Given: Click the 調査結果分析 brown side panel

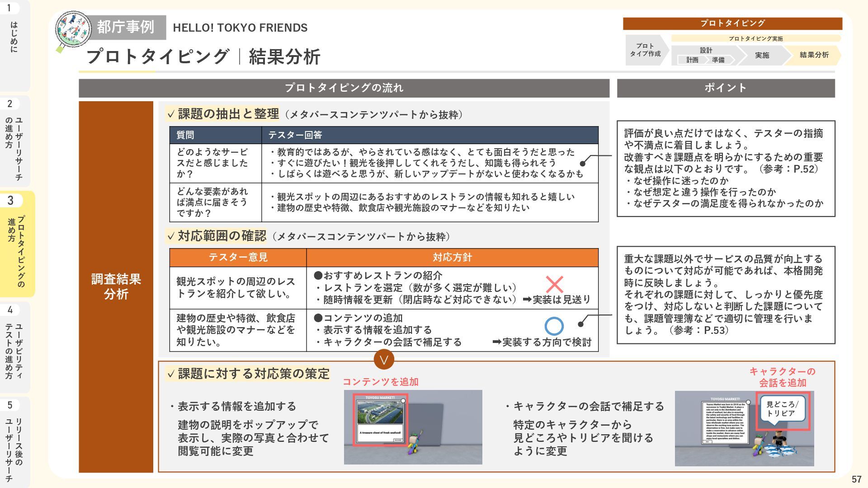Looking at the screenshot, I should click(116, 287).
